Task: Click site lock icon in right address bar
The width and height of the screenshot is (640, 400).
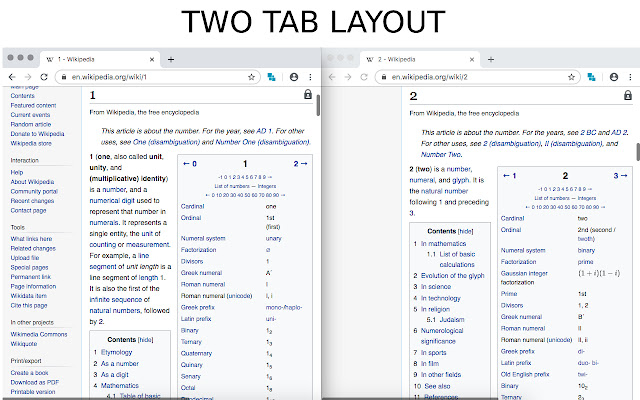Action: [384, 77]
